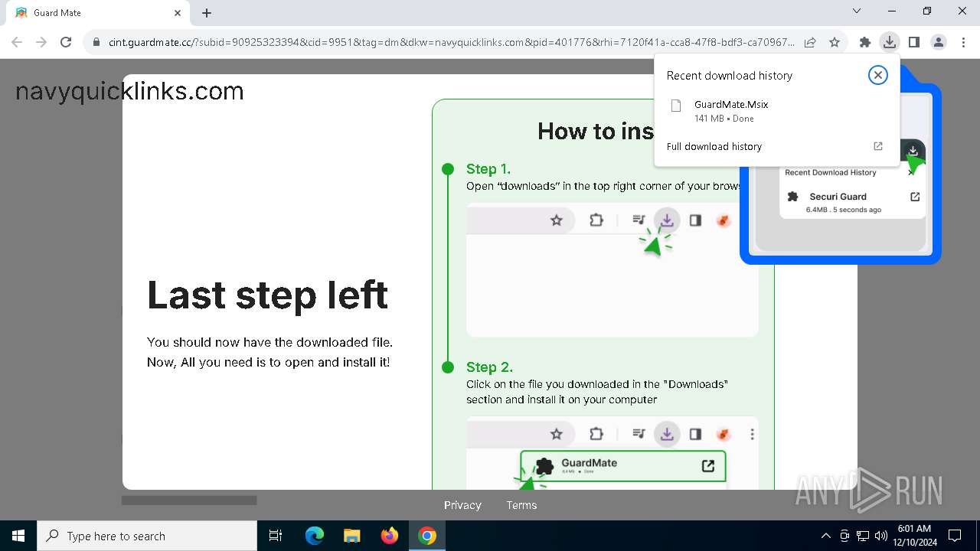This screenshot has width=980, height=551.
Task: Open the Privacy link in footer
Action: (x=462, y=505)
